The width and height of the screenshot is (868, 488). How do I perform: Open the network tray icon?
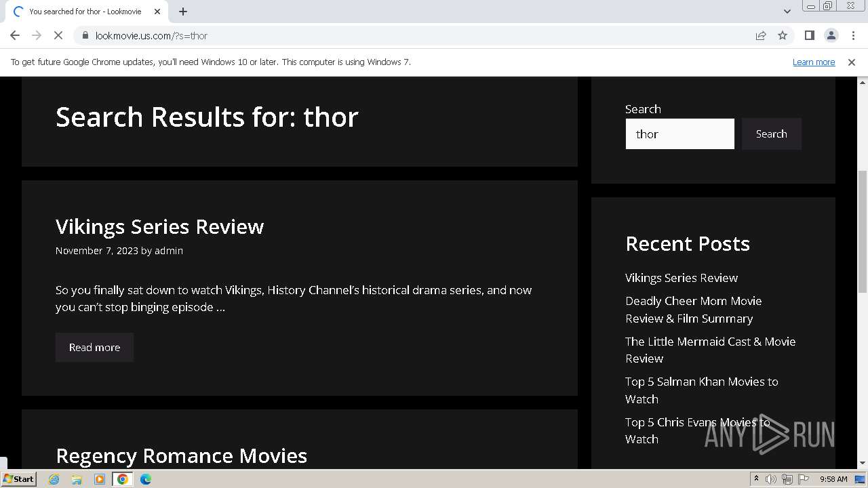(787, 479)
